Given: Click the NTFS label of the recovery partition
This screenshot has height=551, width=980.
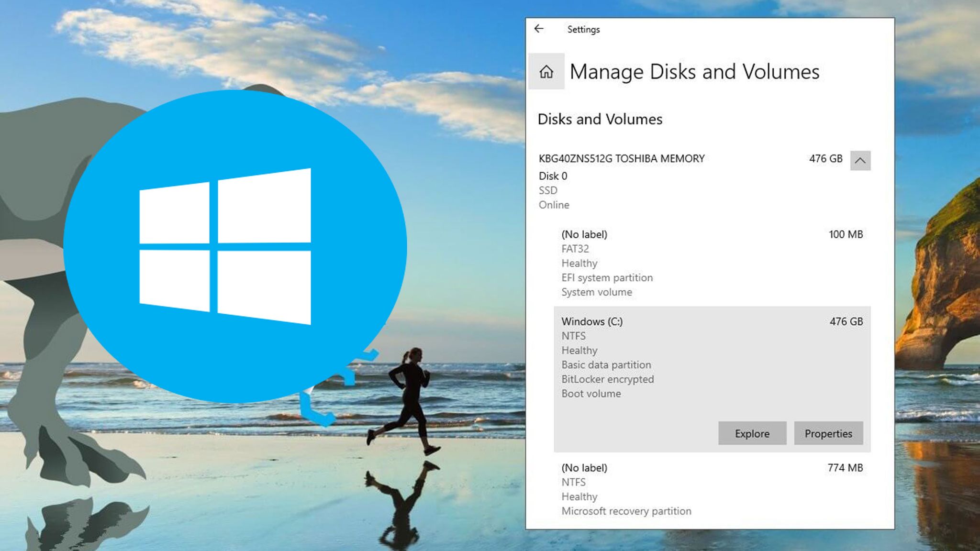Looking at the screenshot, I should point(574,482).
